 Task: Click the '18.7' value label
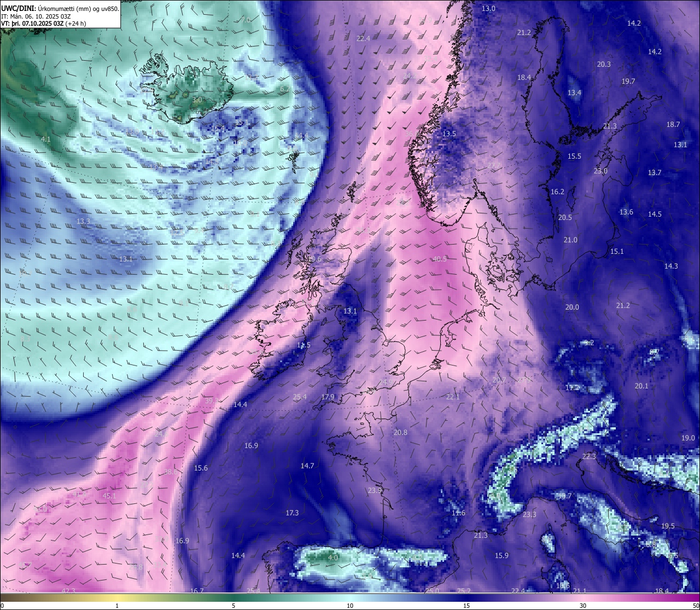(x=673, y=124)
